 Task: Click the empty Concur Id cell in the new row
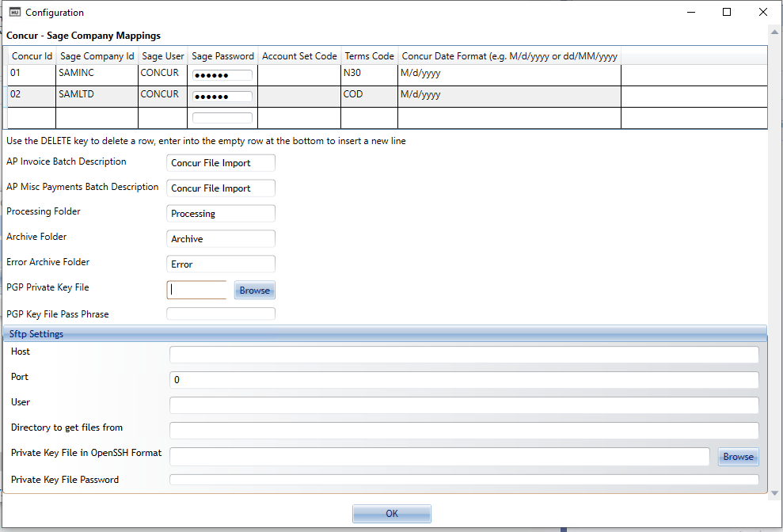pyautogui.click(x=32, y=118)
